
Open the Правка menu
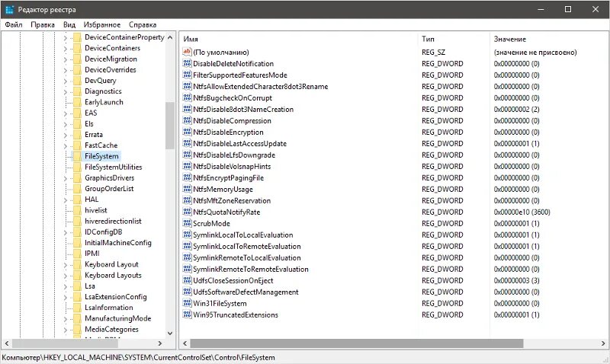[43, 24]
